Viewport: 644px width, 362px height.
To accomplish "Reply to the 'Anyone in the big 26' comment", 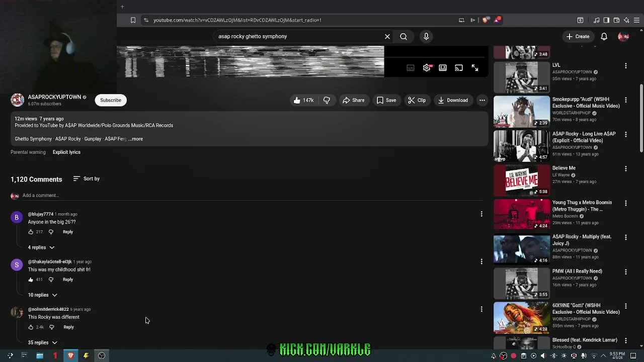I will (x=68, y=232).
